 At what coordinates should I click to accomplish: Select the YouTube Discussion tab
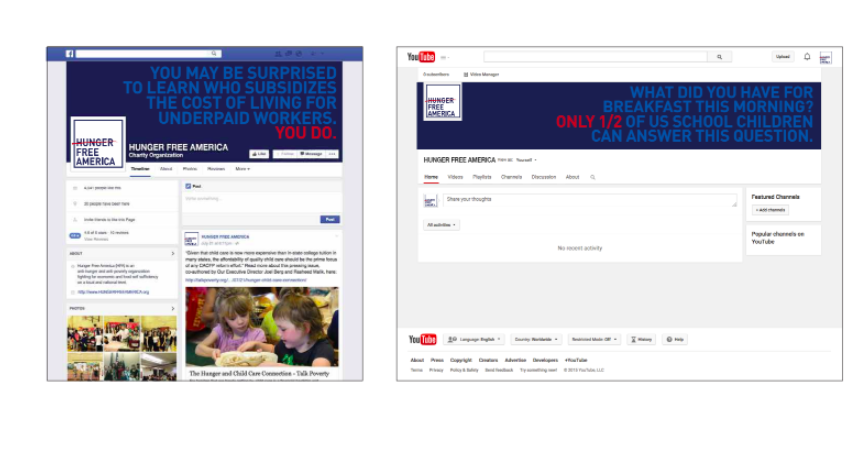[544, 177]
